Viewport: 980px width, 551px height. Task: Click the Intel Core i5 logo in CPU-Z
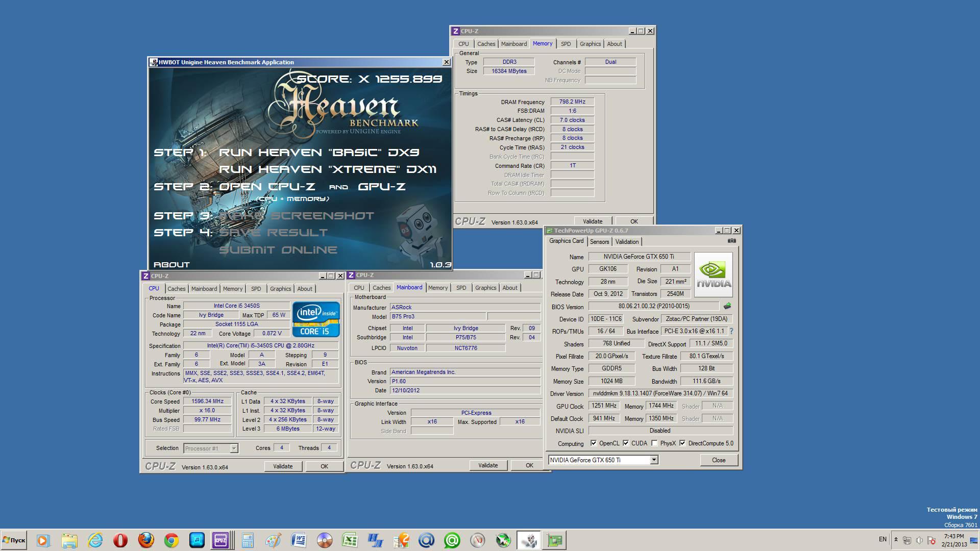coord(316,319)
